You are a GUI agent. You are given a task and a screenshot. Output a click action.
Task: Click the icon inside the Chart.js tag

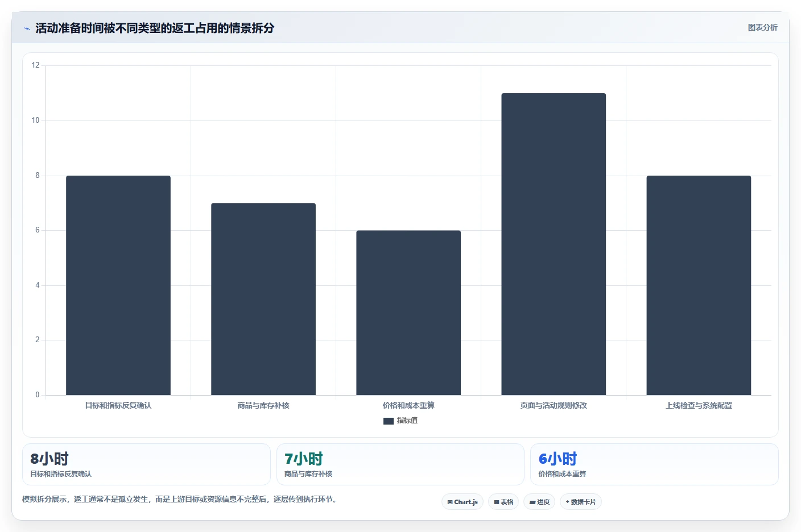coord(450,502)
